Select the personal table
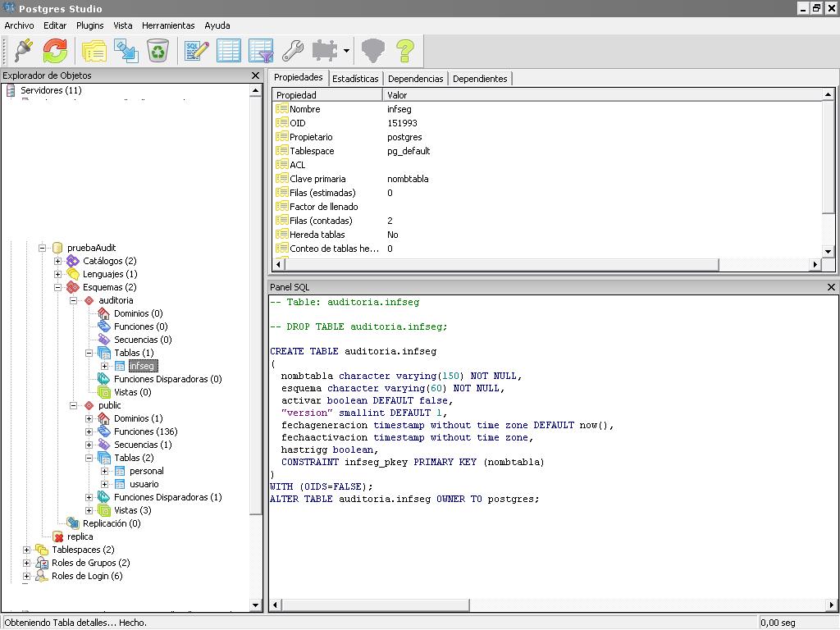This screenshot has width=840, height=630. click(146, 471)
